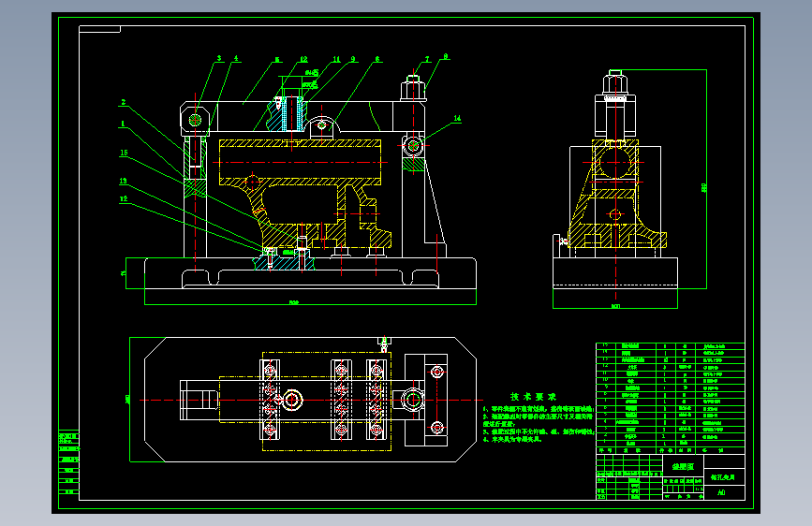The height and width of the screenshot is (526, 812).
Task: Click the 1:1 scale cell in title block
Action: (699, 489)
